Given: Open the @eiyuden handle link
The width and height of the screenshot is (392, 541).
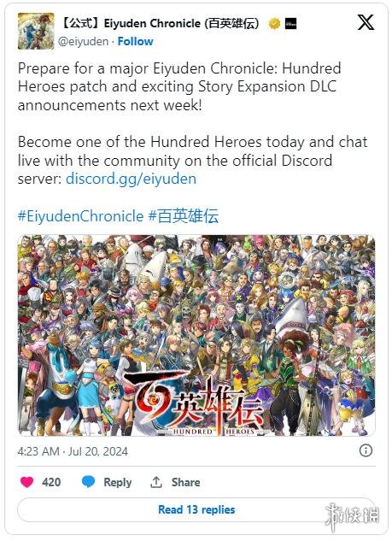Looking at the screenshot, I should coord(83,41).
